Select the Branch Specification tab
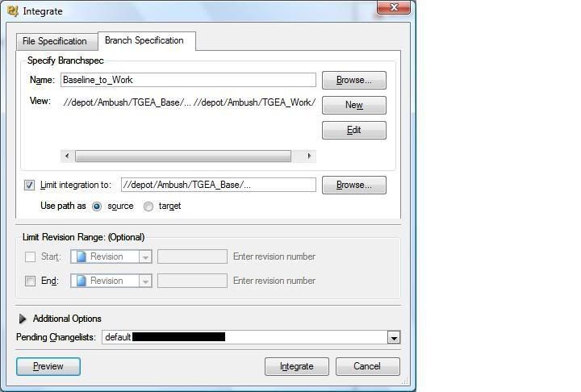 (144, 40)
